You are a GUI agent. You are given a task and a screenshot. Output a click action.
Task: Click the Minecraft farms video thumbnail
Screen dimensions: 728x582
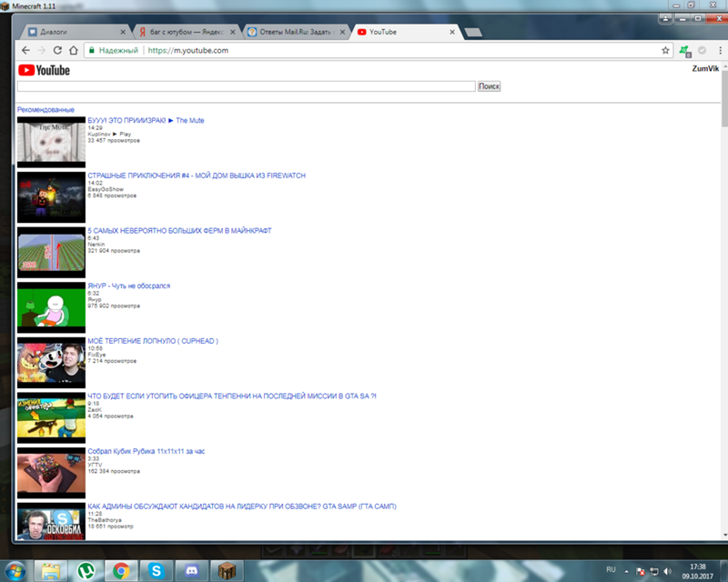tap(51, 253)
